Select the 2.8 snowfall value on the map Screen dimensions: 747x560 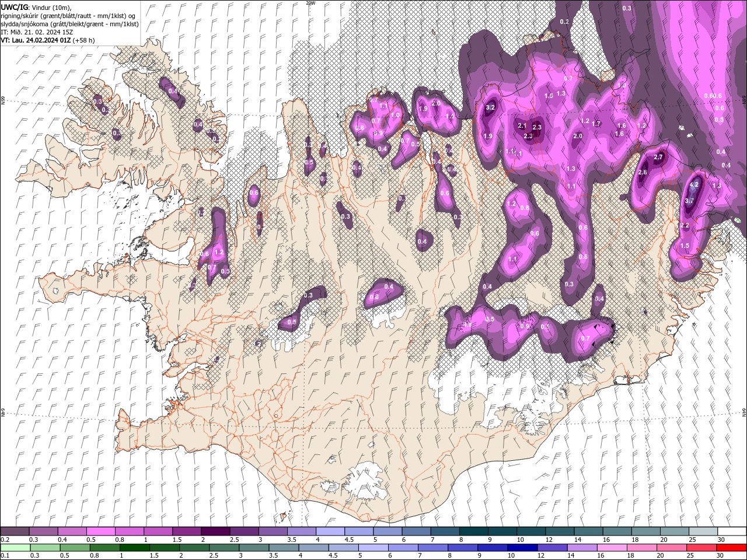(643, 173)
